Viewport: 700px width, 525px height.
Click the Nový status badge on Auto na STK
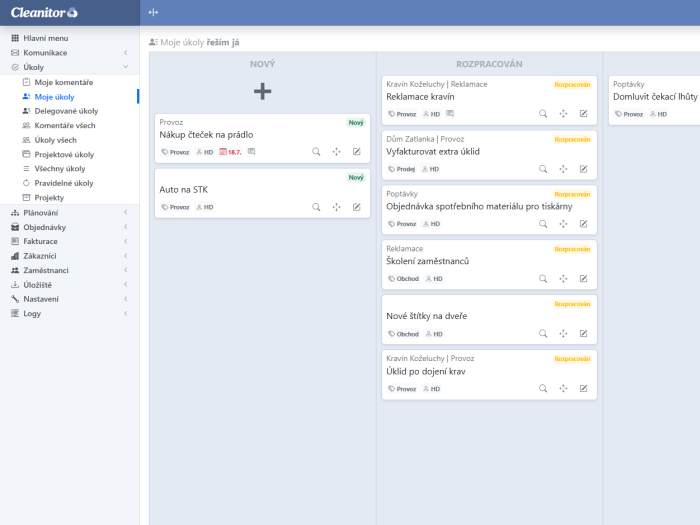coord(356,177)
